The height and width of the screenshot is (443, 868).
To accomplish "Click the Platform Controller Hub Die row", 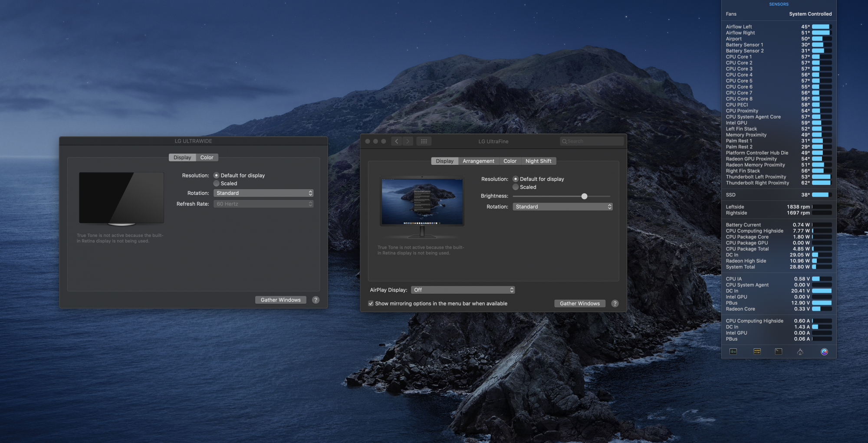I will 779,153.
